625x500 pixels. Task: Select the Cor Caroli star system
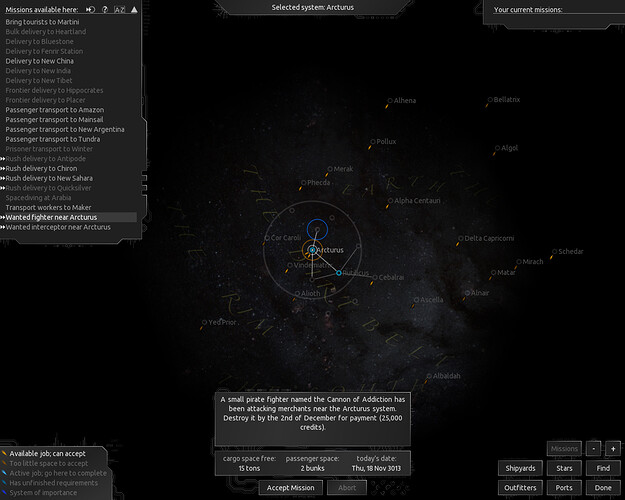(267, 238)
